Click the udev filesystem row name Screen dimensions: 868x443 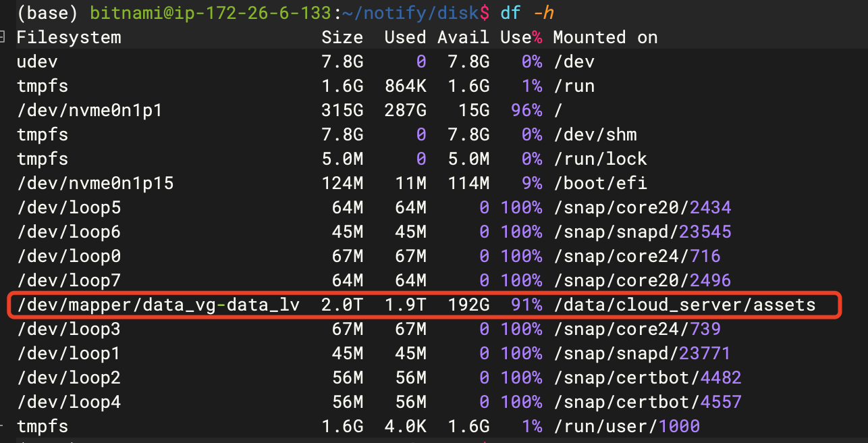pos(37,61)
